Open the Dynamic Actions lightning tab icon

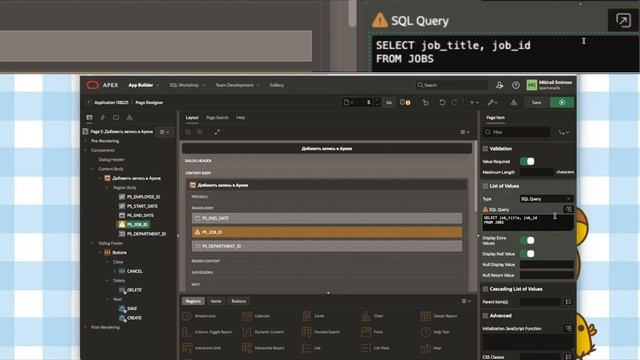click(103, 118)
